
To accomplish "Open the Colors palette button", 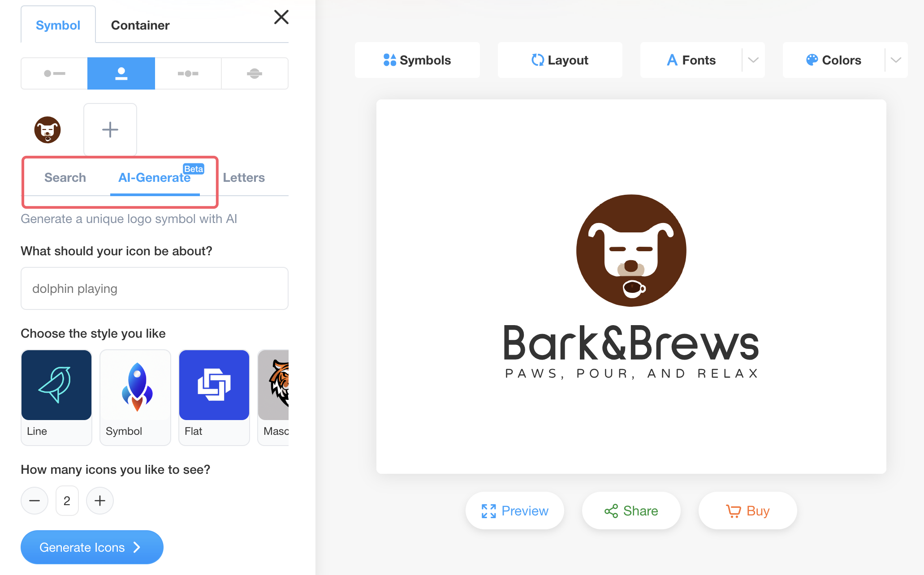I will click(833, 60).
